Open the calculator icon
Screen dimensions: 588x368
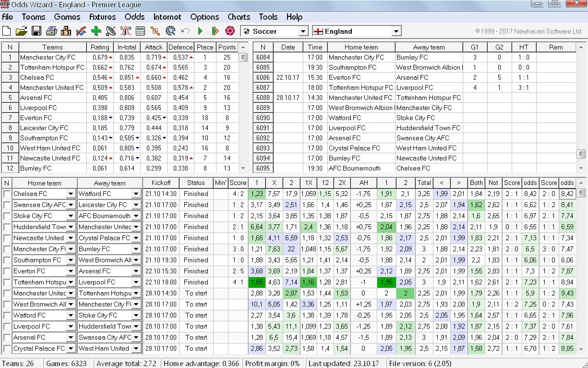(x=141, y=31)
